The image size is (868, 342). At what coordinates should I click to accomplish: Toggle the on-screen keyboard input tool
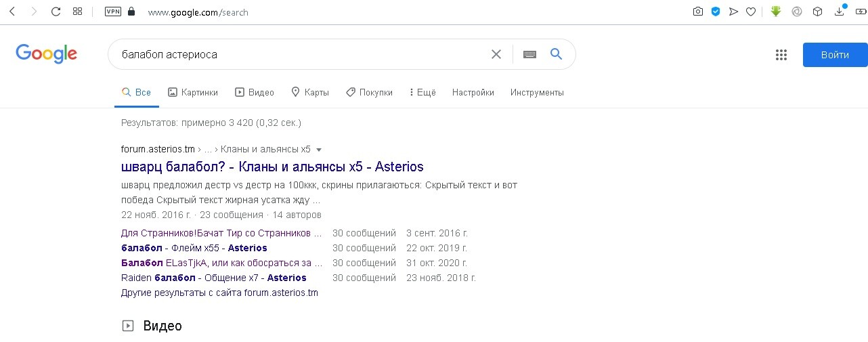[x=529, y=54]
